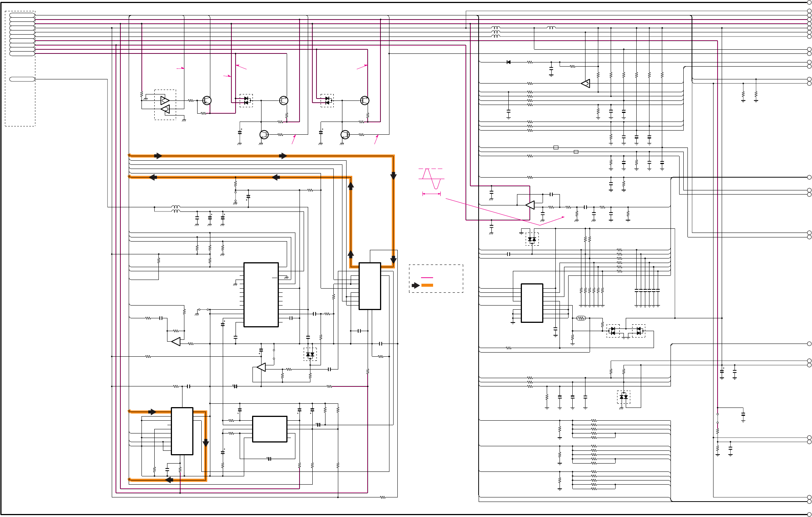Click the leftmost transistor in the top row
812x517 pixels.
pyautogui.click(x=207, y=100)
